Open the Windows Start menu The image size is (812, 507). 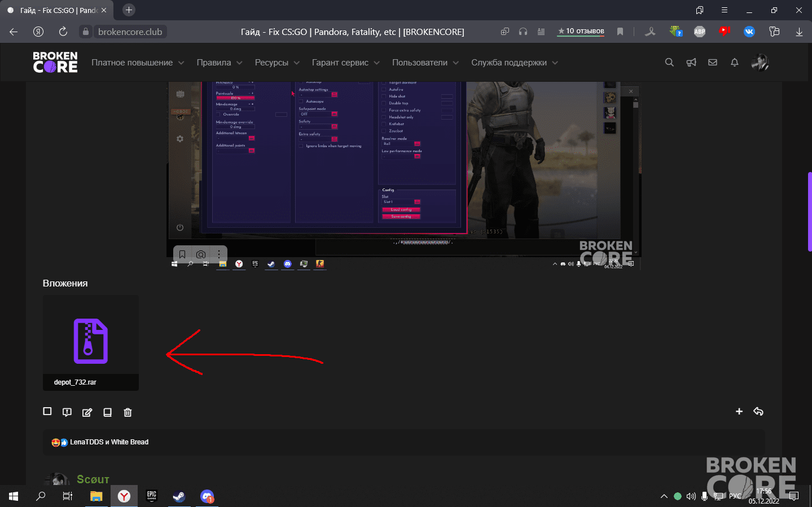[x=14, y=496]
